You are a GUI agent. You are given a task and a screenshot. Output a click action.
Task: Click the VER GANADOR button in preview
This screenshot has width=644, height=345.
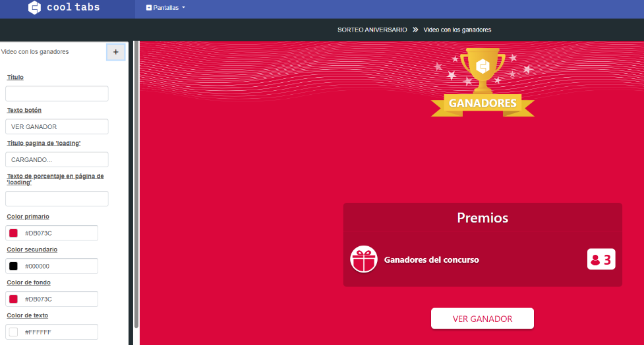483,319
